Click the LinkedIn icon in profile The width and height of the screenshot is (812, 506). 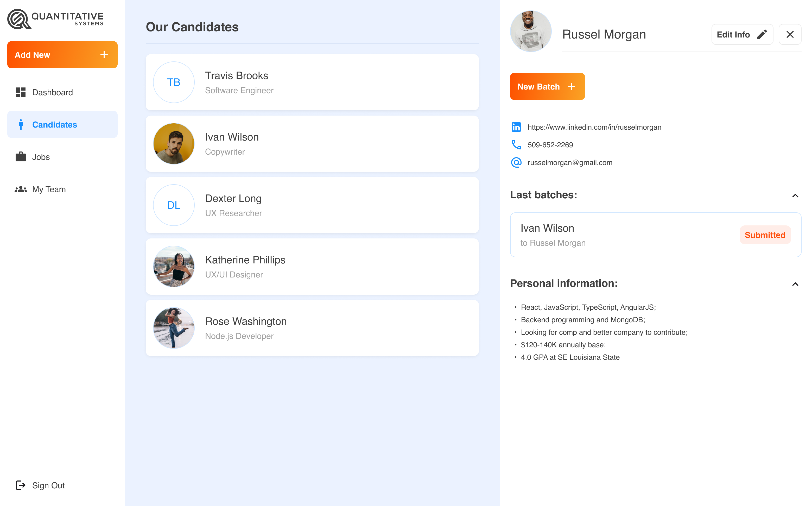516,127
